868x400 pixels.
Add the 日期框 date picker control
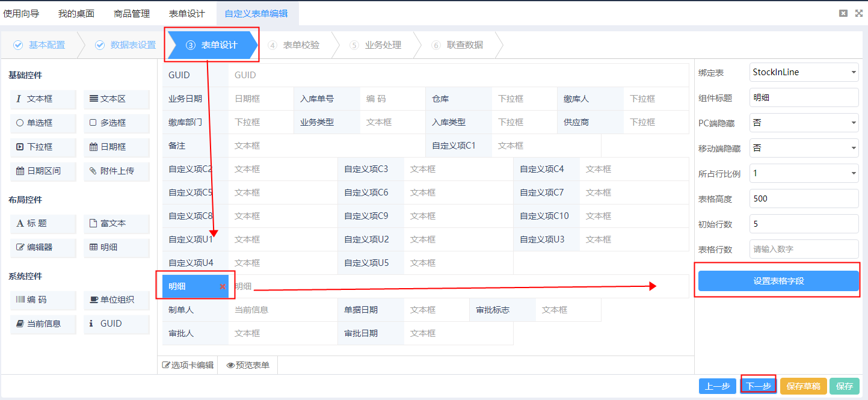point(117,147)
